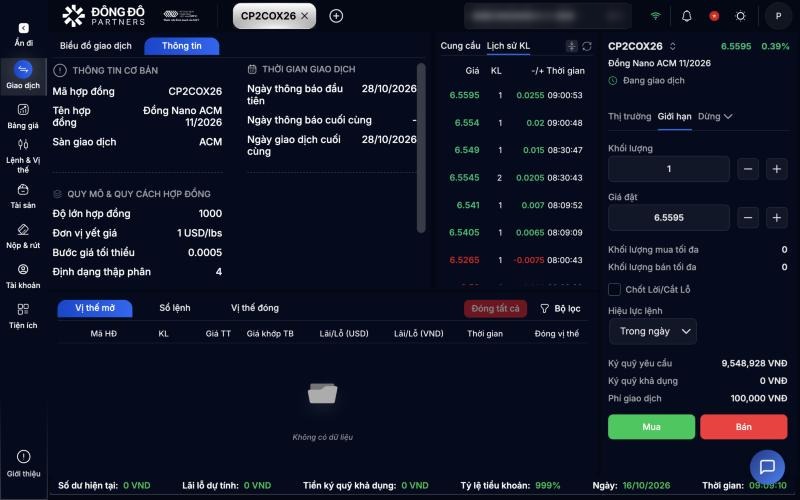Enable Chốt Lời/Cắt Lỗ checkbox
The image size is (800, 500).
point(614,289)
